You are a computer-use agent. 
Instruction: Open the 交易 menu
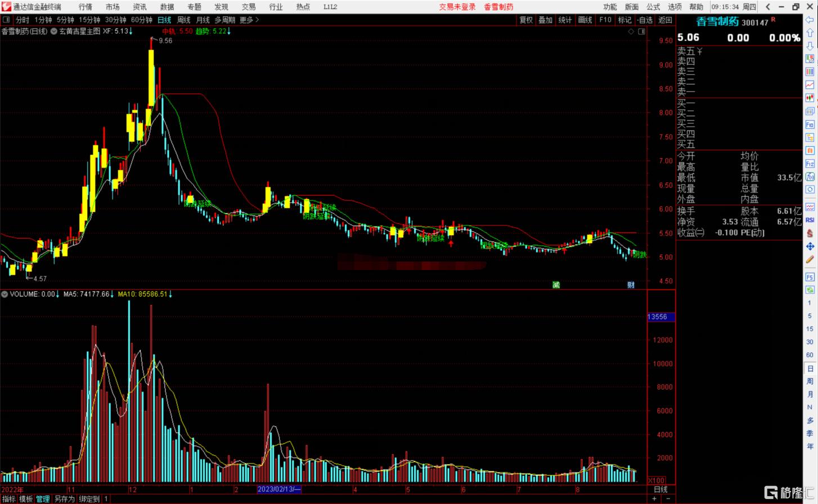249,7
